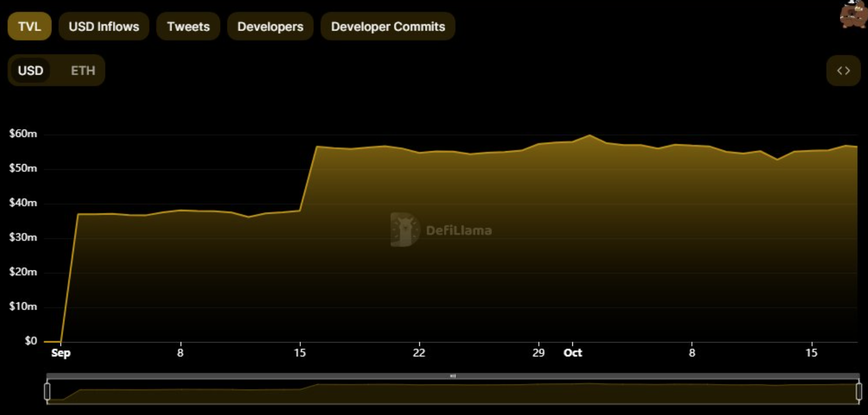The height and width of the screenshot is (415, 868).
Task: Click the $60m y-axis label
Action: point(23,134)
